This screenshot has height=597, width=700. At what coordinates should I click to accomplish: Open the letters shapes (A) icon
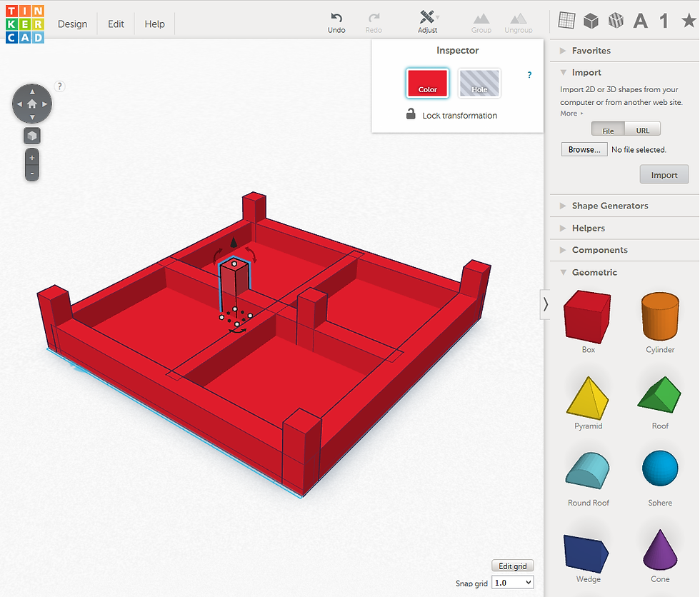[x=641, y=21]
